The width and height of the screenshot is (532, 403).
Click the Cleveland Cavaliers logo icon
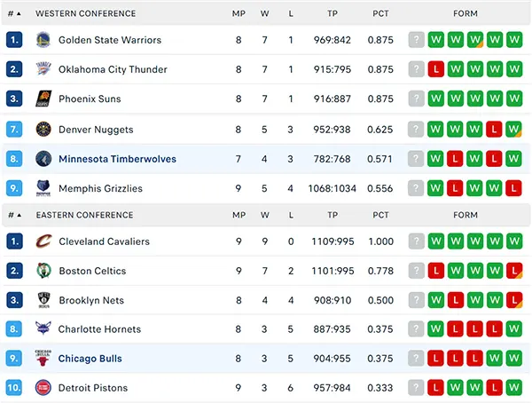tap(43, 241)
